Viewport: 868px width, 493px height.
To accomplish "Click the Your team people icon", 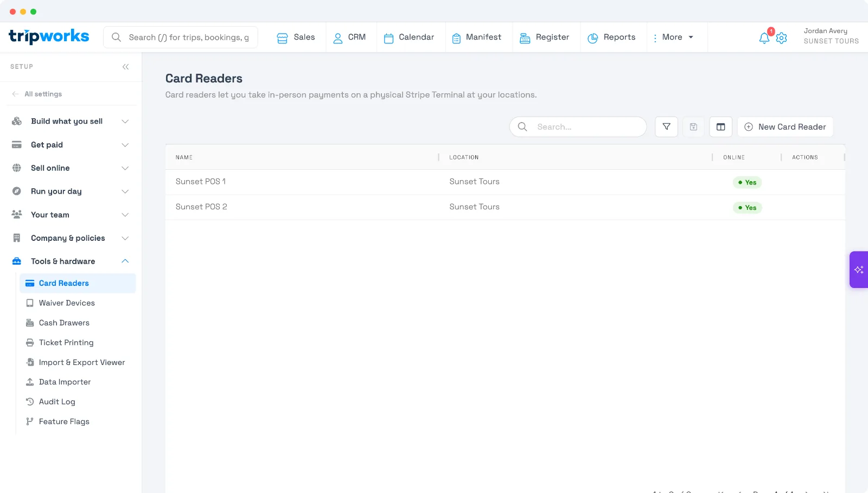I will tap(17, 215).
